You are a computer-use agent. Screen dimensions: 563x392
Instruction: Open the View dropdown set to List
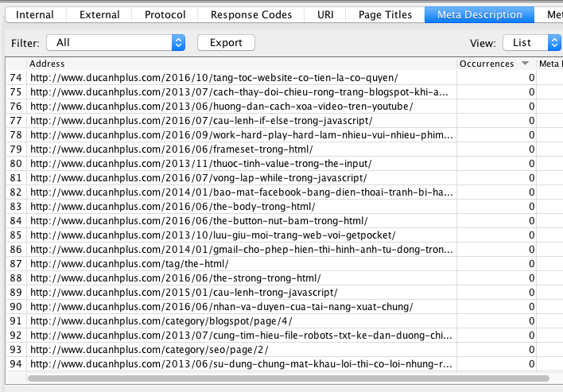(x=531, y=43)
